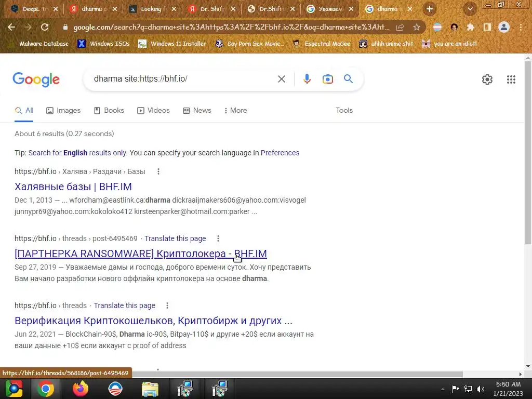Open ПАРТНЕРКА RANSOMWARE Криптолокера result
This screenshot has height=399, width=532.
[x=141, y=254]
